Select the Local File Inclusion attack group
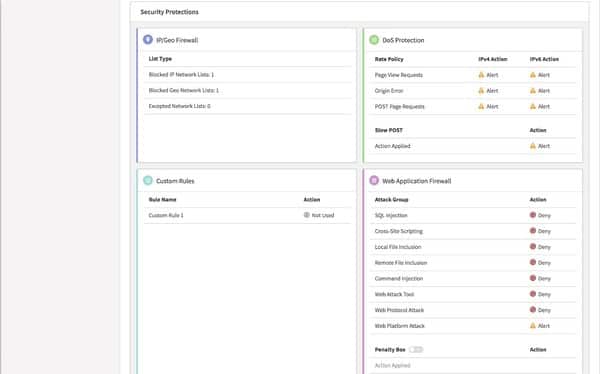Image resolution: width=600 pixels, height=374 pixels. (398, 247)
